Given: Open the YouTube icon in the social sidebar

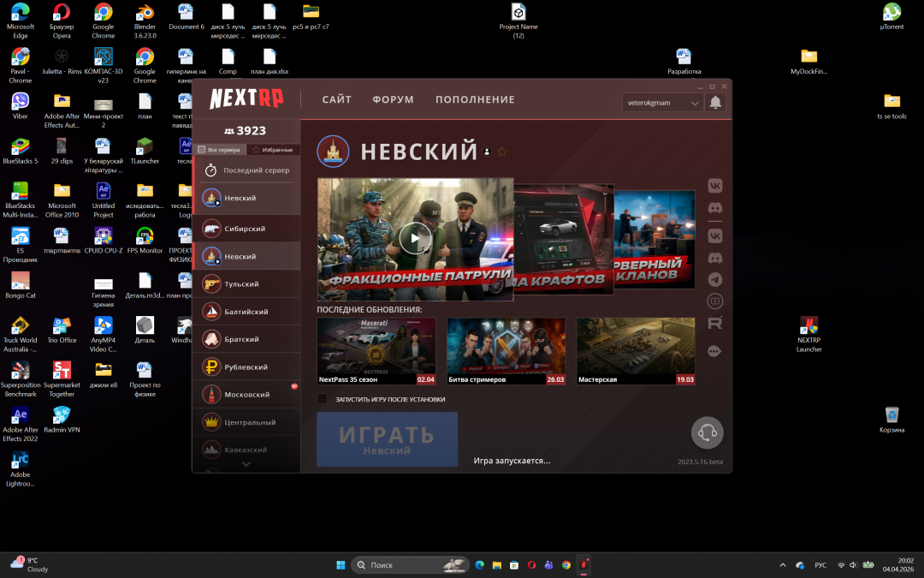Looking at the screenshot, I should click(x=714, y=301).
